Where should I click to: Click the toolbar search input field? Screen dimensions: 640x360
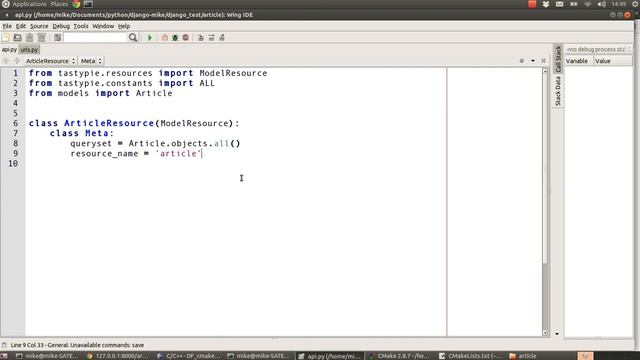pyautogui.click(x=95, y=38)
